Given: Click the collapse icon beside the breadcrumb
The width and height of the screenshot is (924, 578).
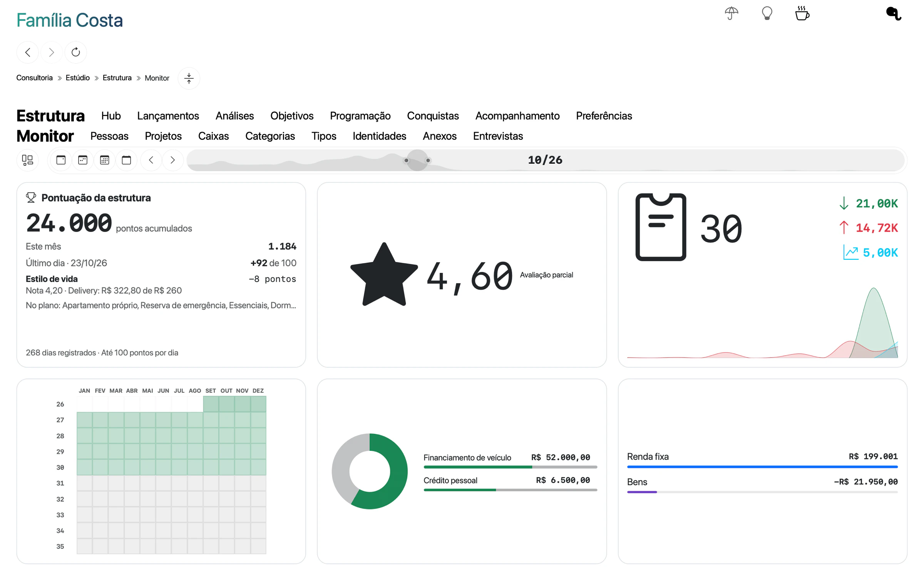Looking at the screenshot, I should [189, 78].
